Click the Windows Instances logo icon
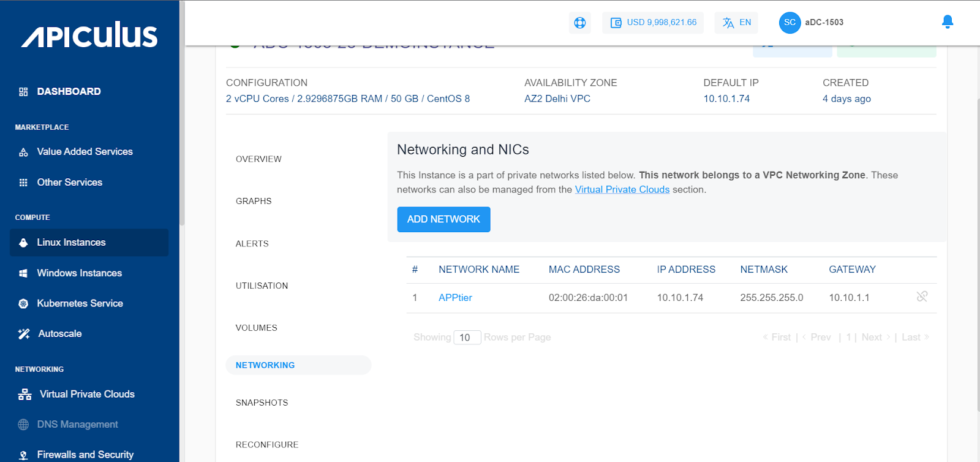This screenshot has width=980, height=462. (x=23, y=273)
